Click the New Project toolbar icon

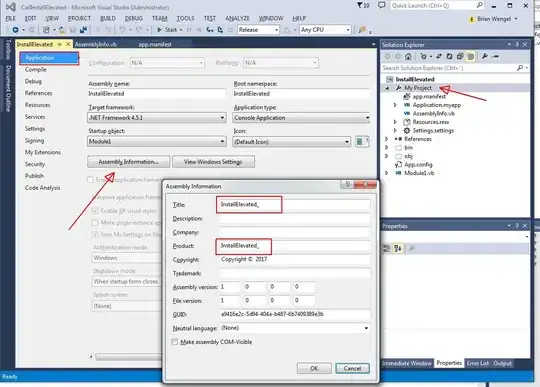[46, 30]
